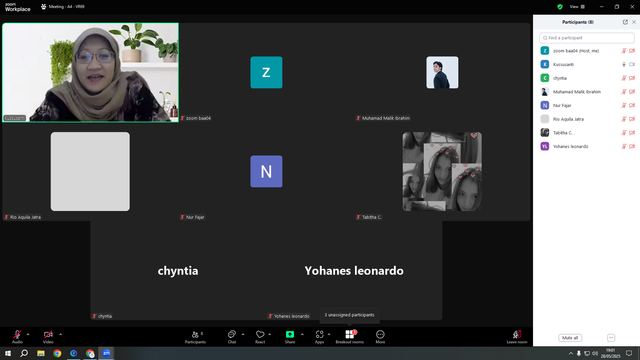Open Breakout rooms
This screenshot has height=360, width=640.
[349, 337]
